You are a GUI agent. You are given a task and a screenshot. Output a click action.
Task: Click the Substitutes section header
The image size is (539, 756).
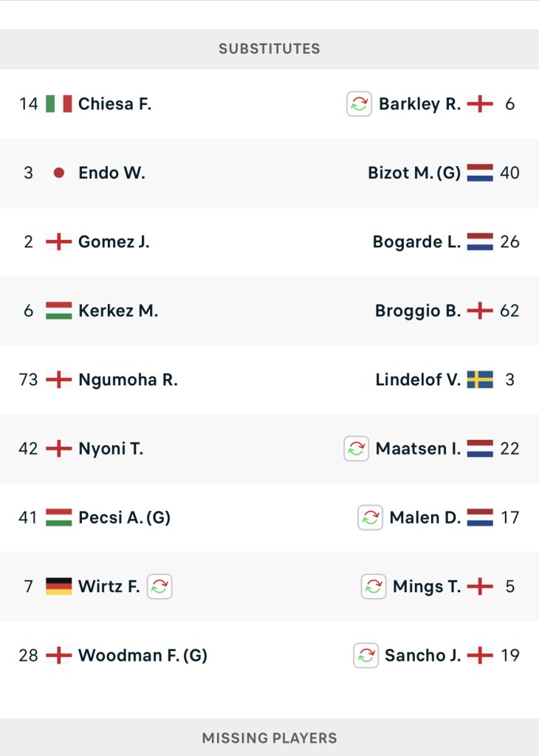tap(269, 49)
